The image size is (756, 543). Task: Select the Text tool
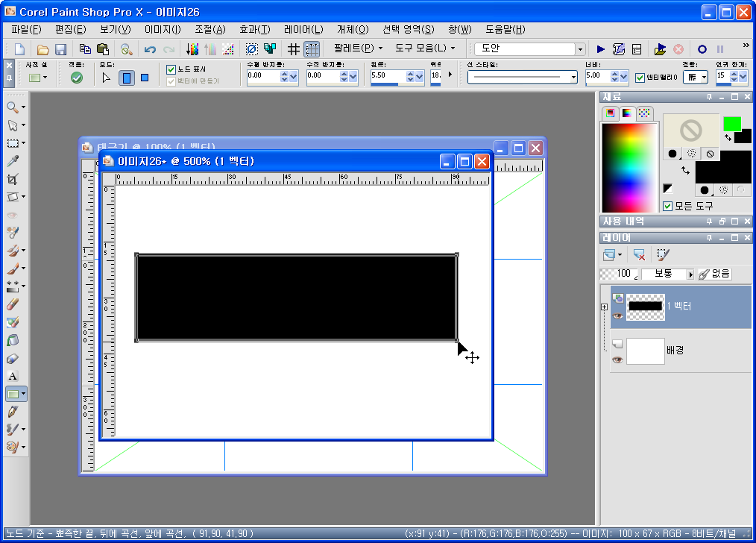tap(13, 376)
